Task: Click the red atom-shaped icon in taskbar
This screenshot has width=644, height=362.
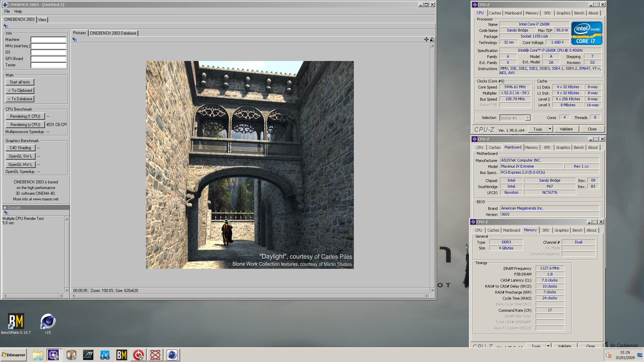Action: tap(155, 355)
